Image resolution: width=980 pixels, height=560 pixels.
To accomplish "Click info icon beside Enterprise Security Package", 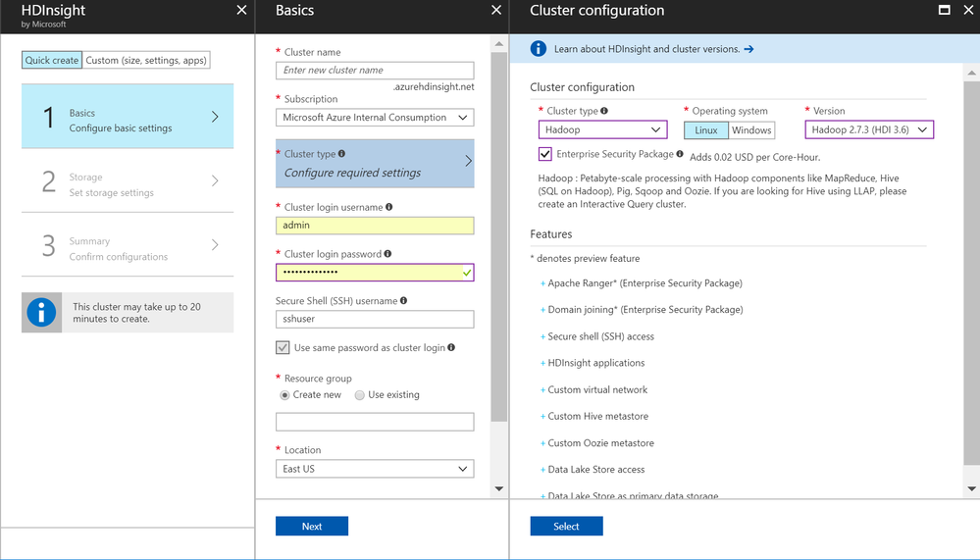I will [x=680, y=154].
